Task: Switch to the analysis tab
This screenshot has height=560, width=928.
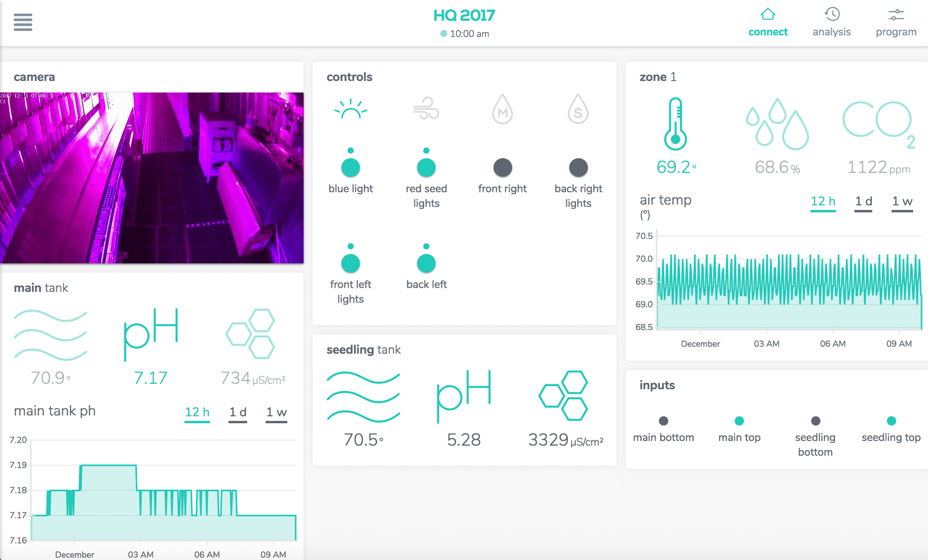Action: pos(831,23)
